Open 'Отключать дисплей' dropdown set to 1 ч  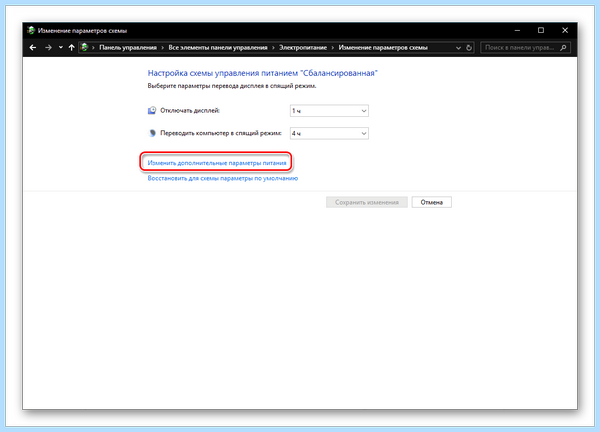coord(329,111)
